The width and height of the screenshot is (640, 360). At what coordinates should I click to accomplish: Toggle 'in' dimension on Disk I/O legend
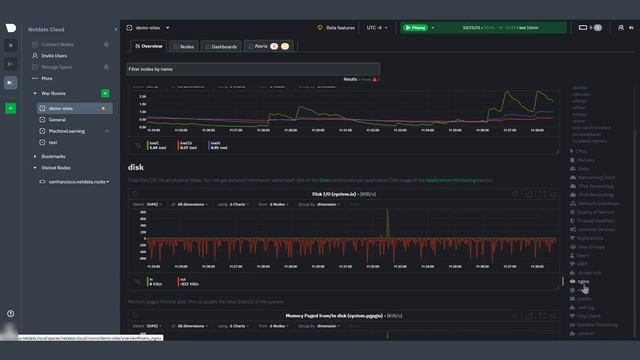point(155,282)
